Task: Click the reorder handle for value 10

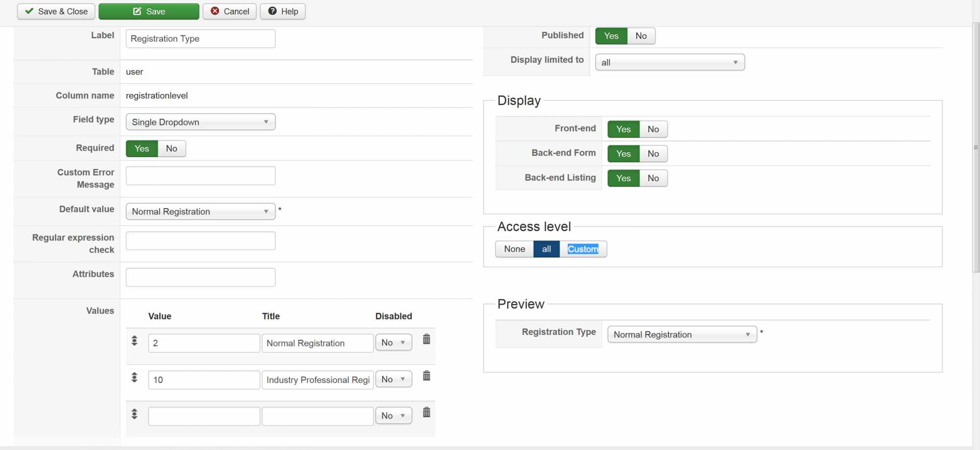Action: pos(134,378)
